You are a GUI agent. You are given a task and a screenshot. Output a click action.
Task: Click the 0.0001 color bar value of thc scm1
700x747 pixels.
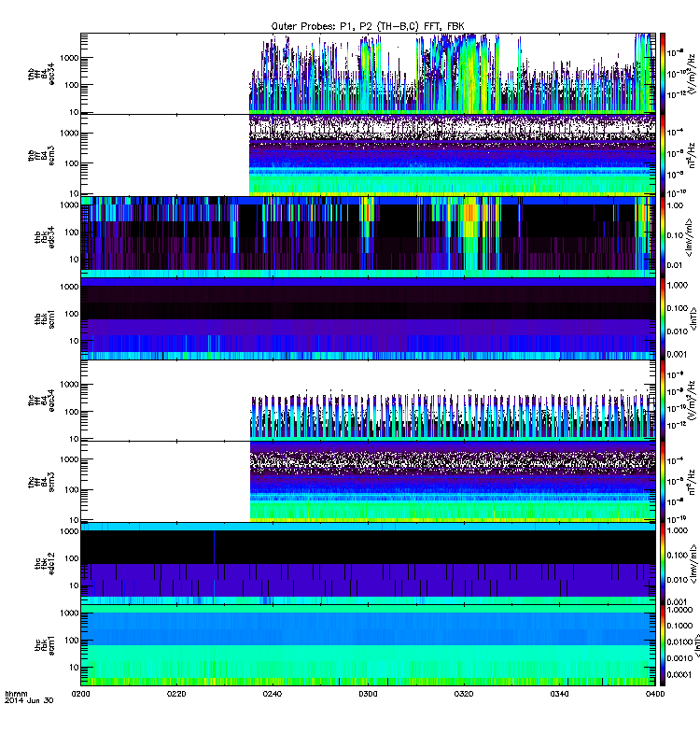[x=679, y=674]
